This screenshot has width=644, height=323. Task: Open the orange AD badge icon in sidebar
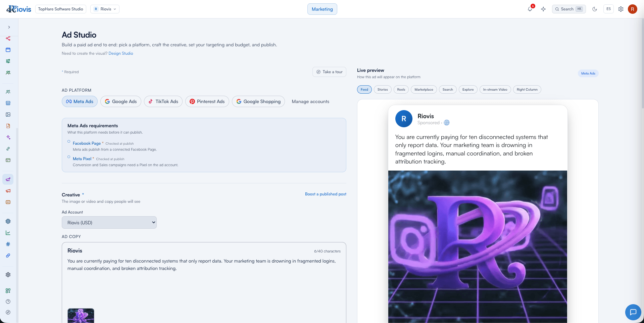[x=8, y=202]
